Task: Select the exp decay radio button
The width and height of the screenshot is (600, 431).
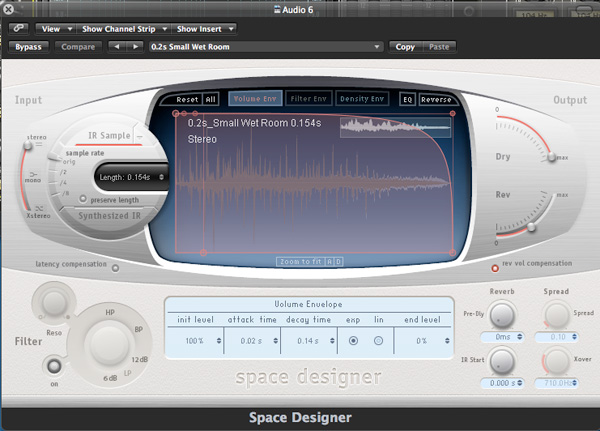Action: pos(353,340)
